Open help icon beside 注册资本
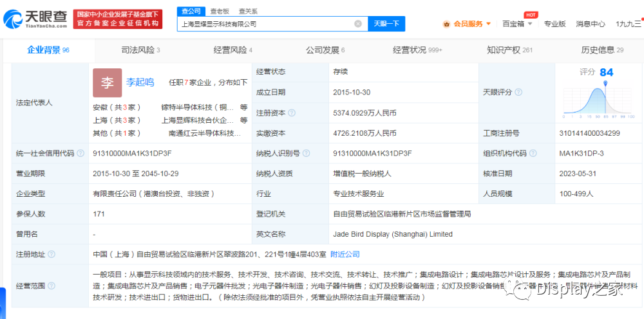The height and width of the screenshot is (319, 644). pyautogui.click(x=292, y=113)
